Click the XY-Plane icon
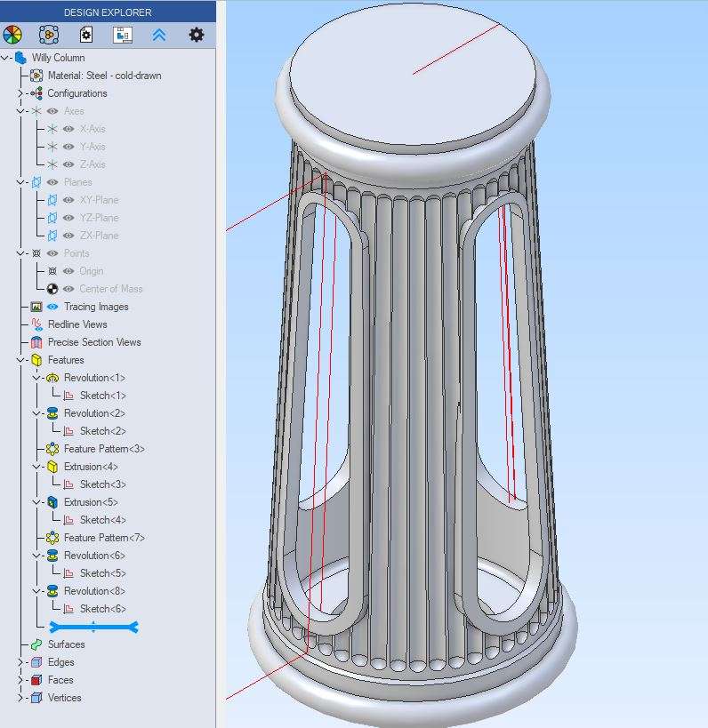The image size is (708, 728). pyautogui.click(x=52, y=200)
